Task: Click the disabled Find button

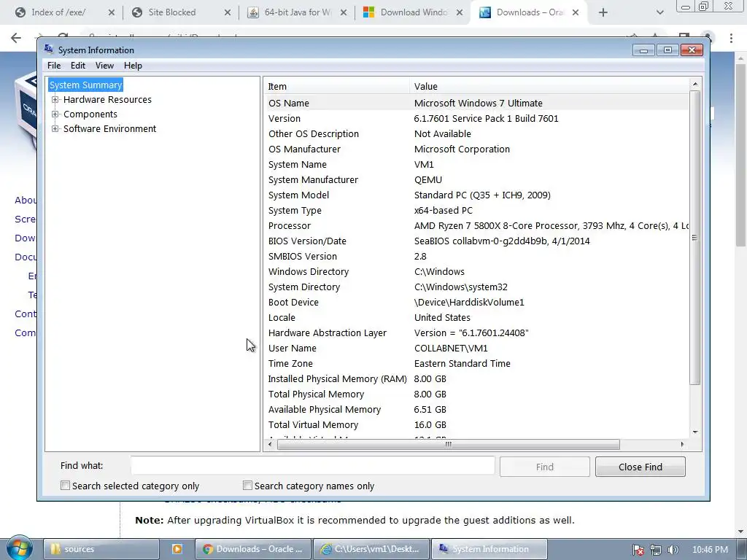Action: [544, 467]
